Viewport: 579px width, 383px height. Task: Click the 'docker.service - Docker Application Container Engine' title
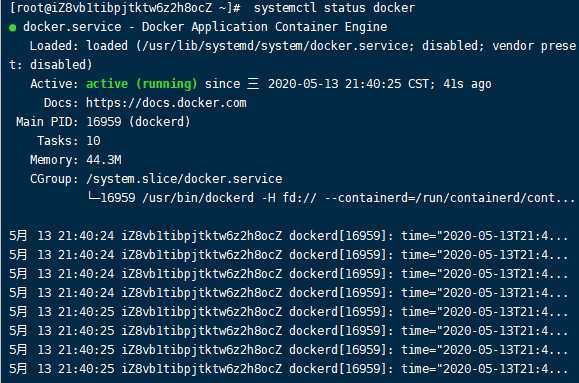(205, 27)
